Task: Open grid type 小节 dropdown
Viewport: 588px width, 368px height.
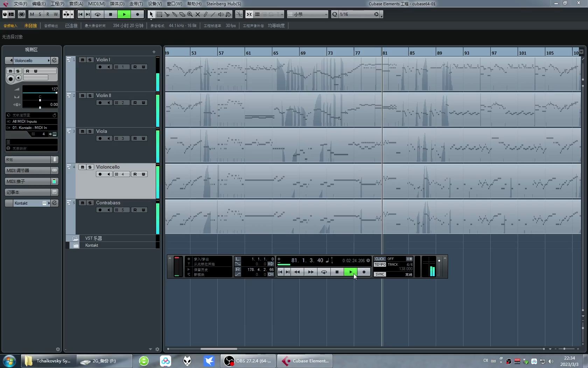Action: pyautogui.click(x=308, y=14)
